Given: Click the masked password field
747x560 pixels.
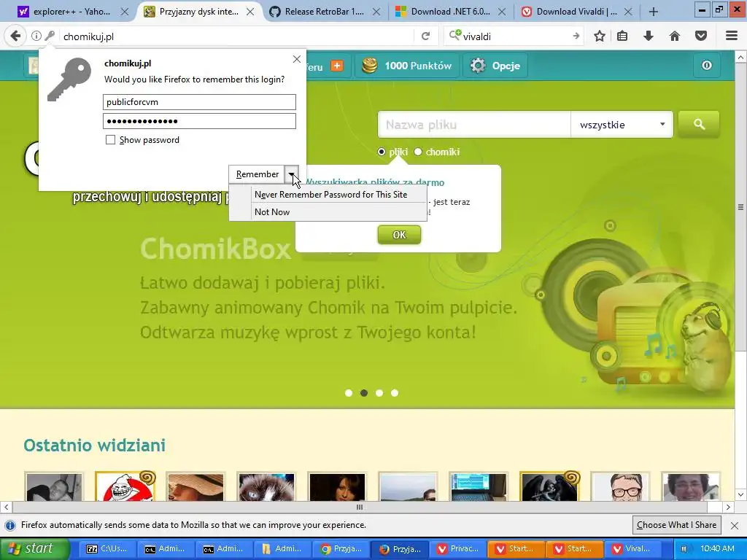Looking at the screenshot, I should (x=199, y=121).
